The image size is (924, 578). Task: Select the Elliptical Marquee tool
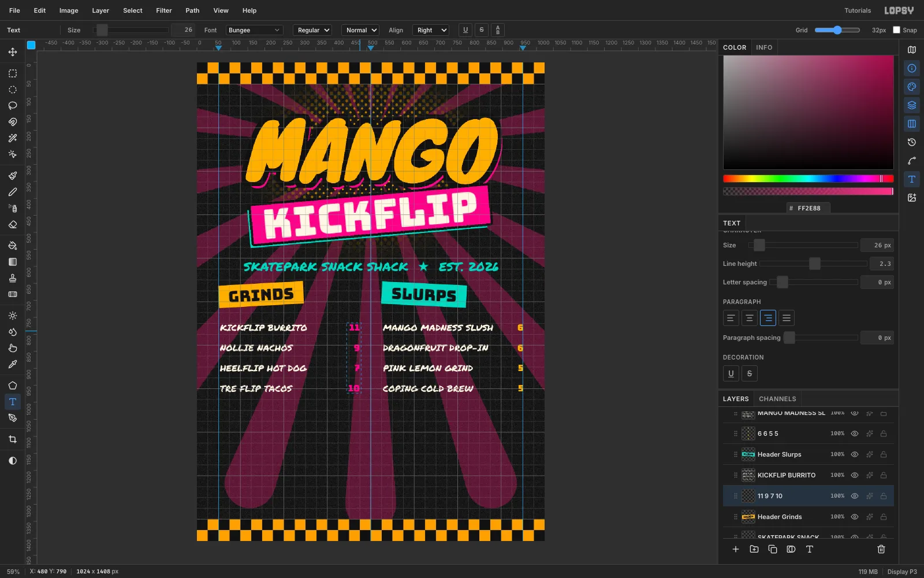pyautogui.click(x=13, y=90)
